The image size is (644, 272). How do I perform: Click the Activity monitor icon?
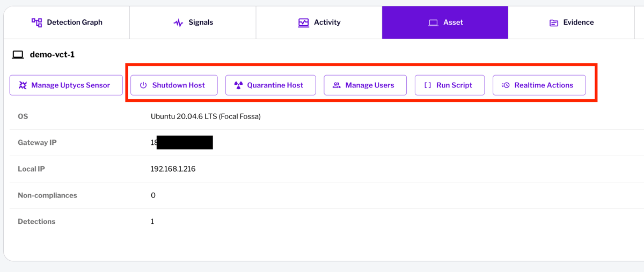304,23
